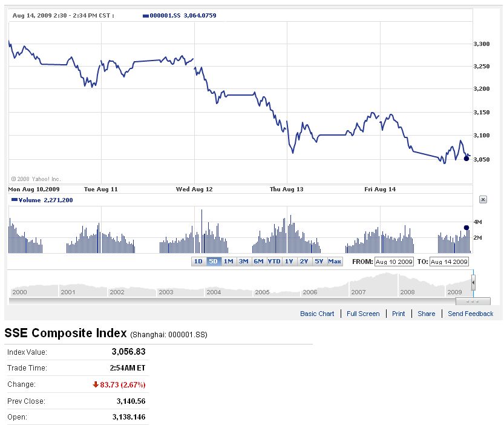This screenshot has height=425, width=504.
Task: Click the FROM date input field
Action: point(393,262)
